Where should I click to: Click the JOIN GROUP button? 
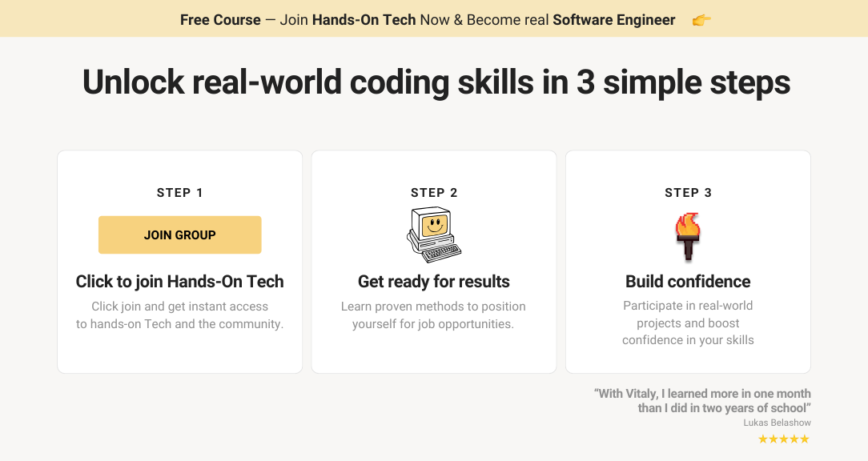click(180, 235)
